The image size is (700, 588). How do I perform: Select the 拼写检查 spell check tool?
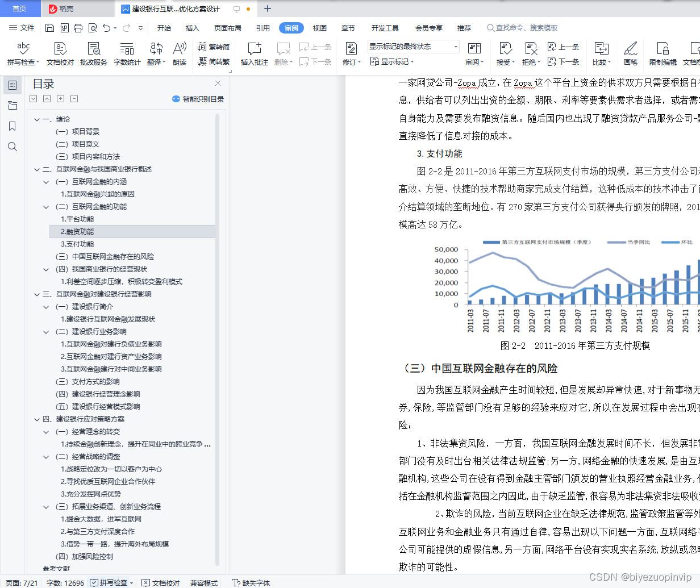(x=22, y=55)
